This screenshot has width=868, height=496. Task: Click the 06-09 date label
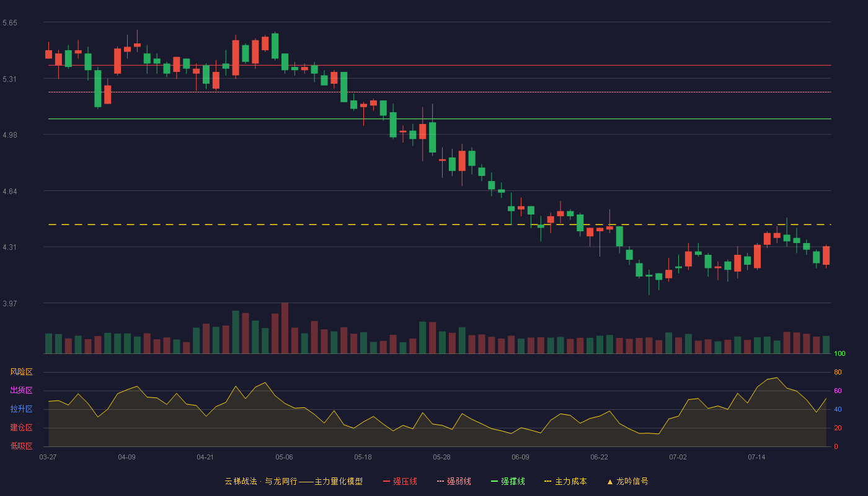pyautogui.click(x=520, y=457)
